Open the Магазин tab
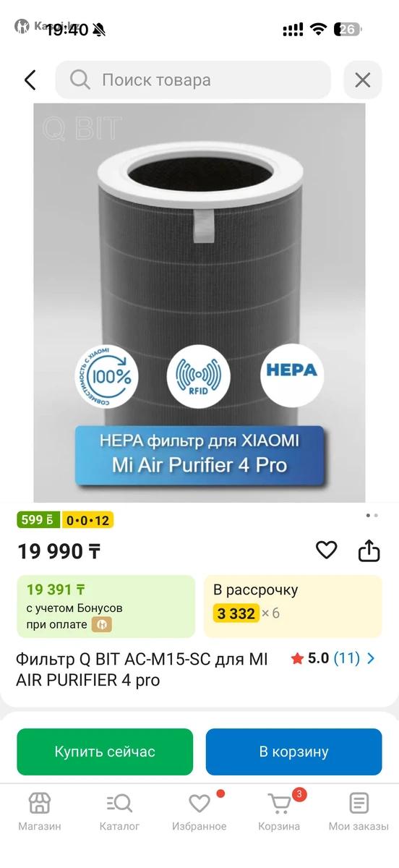 40,812
